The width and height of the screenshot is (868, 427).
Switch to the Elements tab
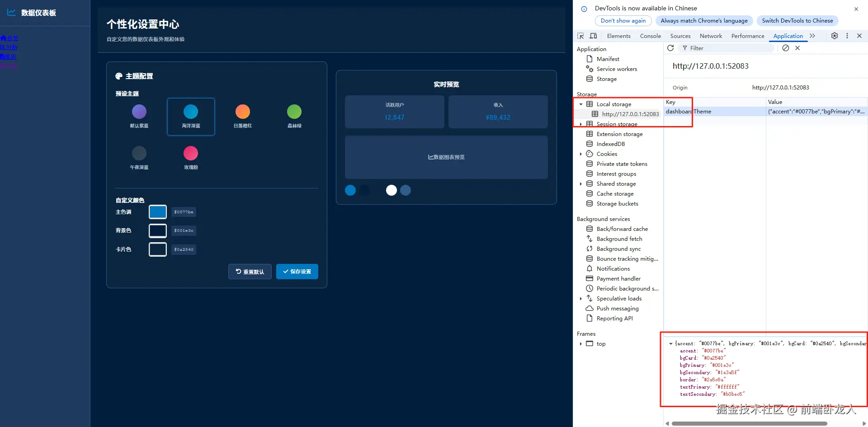618,36
